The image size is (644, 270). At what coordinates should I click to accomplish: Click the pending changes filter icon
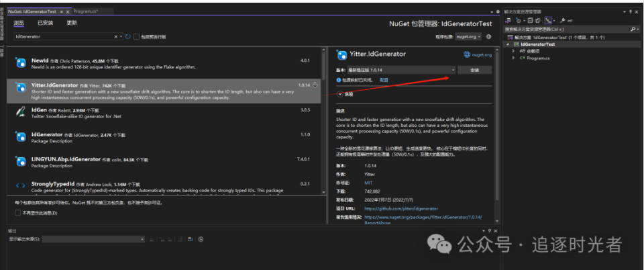[519, 20]
